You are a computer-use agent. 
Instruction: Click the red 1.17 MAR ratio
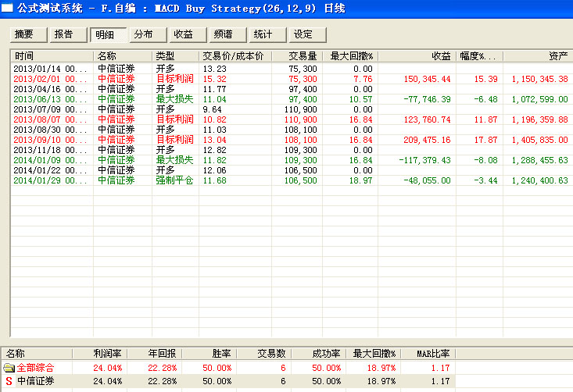440,368
